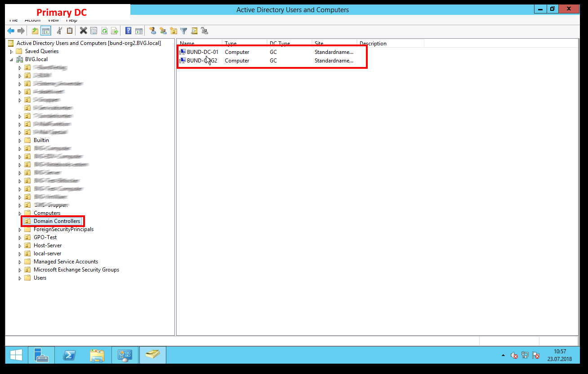Click the Cut scissors icon
Viewport: 588px width, 374px height.
59,31
